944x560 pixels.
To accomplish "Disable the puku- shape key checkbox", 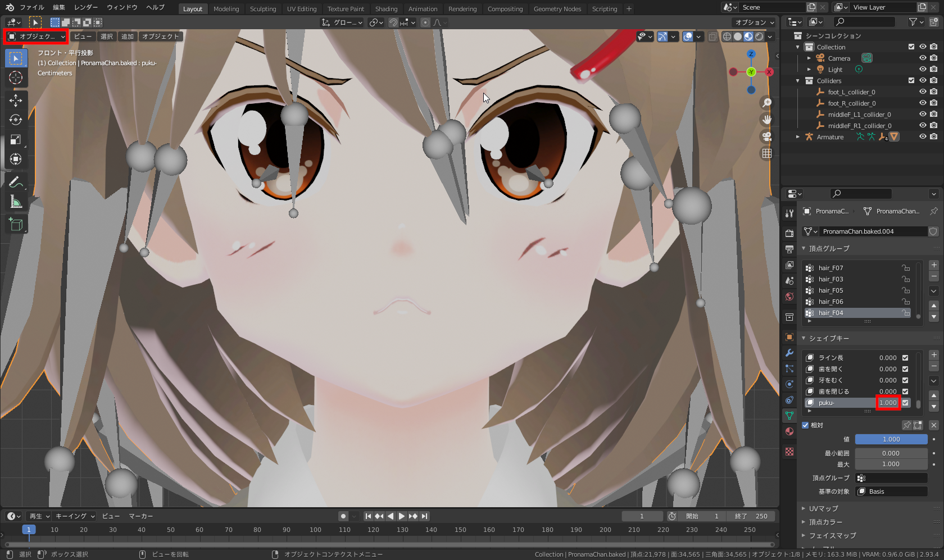I will 905,403.
